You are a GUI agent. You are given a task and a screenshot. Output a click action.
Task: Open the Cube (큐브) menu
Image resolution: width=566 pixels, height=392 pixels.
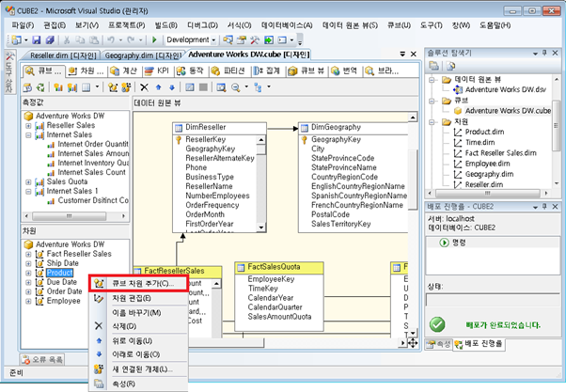click(x=399, y=25)
